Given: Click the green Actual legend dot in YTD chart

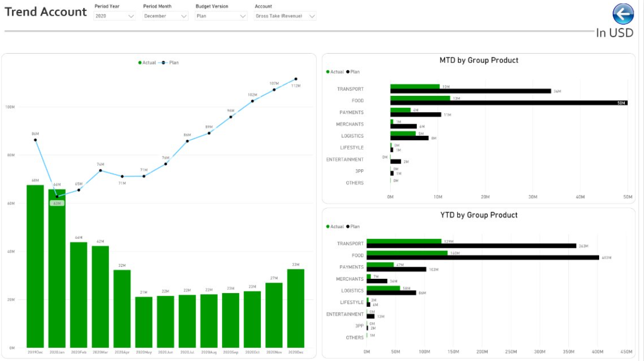Looking at the screenshot, I should click(328, 227).
